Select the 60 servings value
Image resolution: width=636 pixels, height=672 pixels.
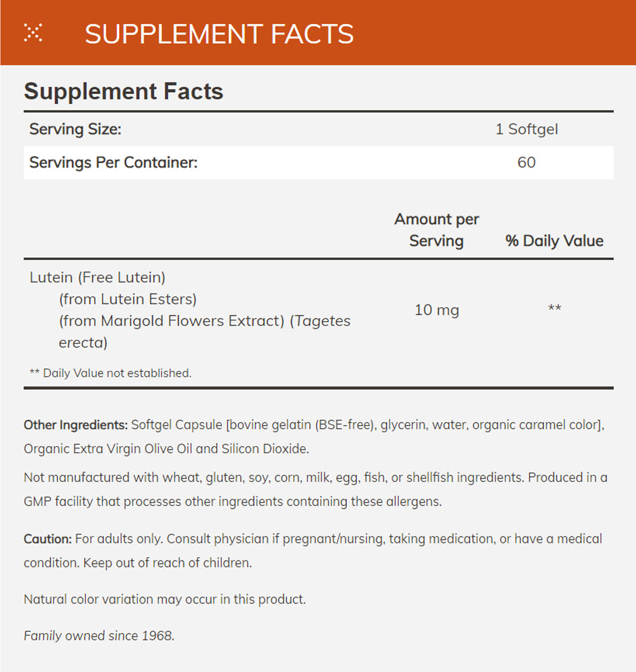(x=526, y=163)
